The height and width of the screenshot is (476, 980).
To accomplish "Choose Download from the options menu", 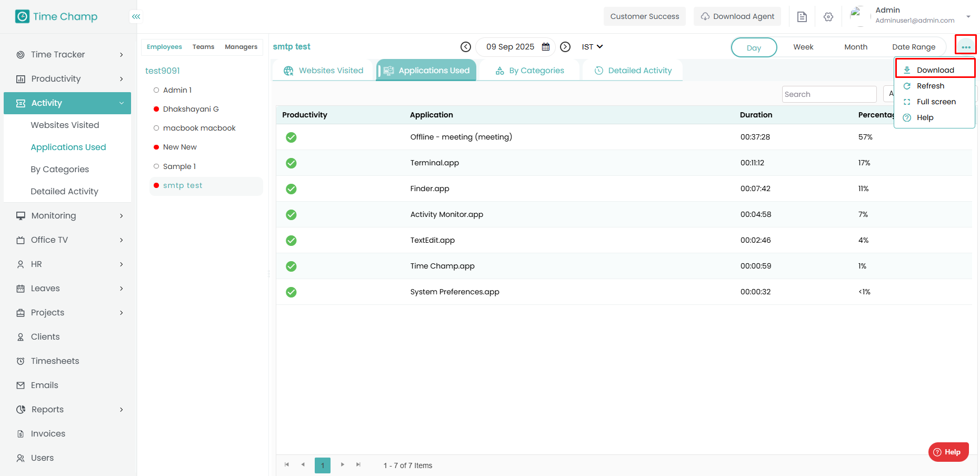I will pos(935,70).
